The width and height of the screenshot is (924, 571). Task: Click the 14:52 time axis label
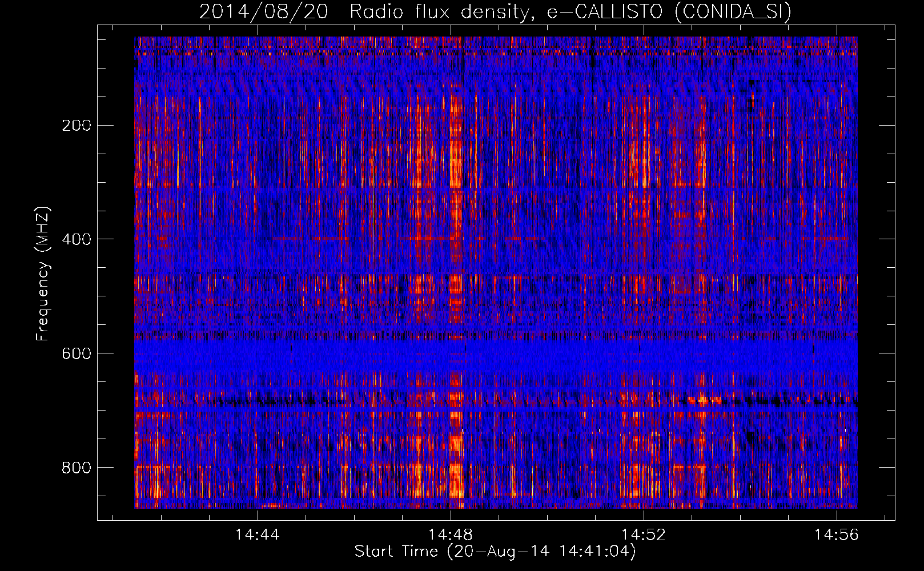click(x=644, y=535)
